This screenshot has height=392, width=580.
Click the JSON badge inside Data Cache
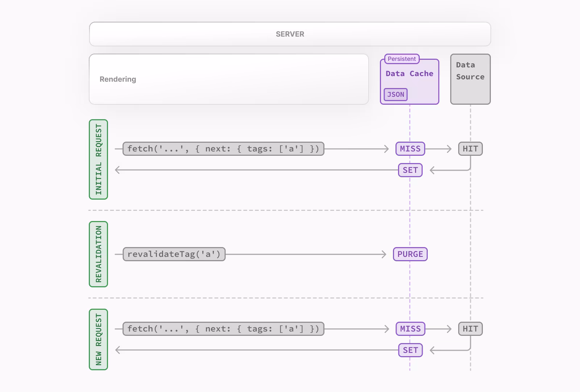[395, 95]
